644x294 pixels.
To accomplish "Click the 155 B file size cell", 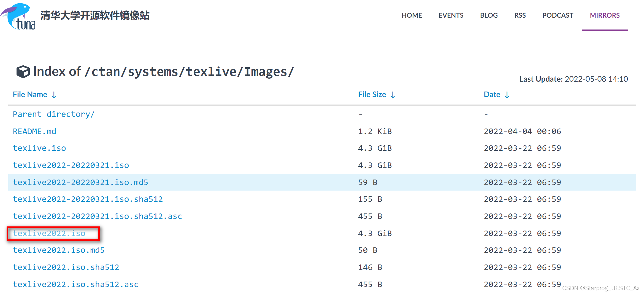I will [370, 199].
